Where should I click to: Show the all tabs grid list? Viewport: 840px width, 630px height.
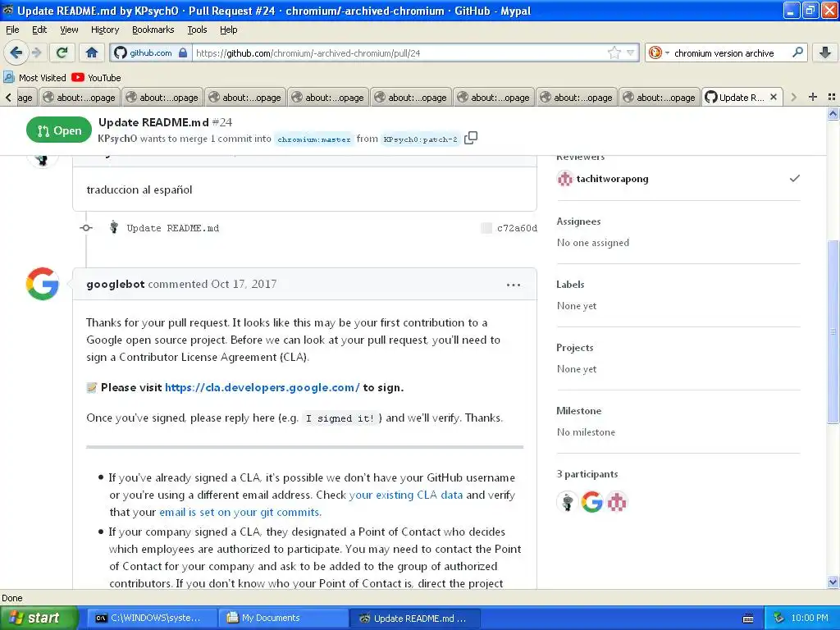(832, 97)
